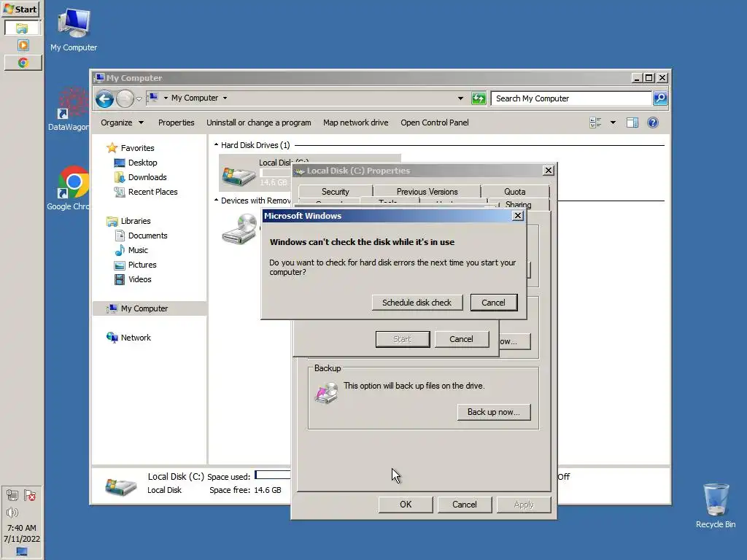
Task: Click Cancel in the Check Disk dialog
Action: (461, 339)
